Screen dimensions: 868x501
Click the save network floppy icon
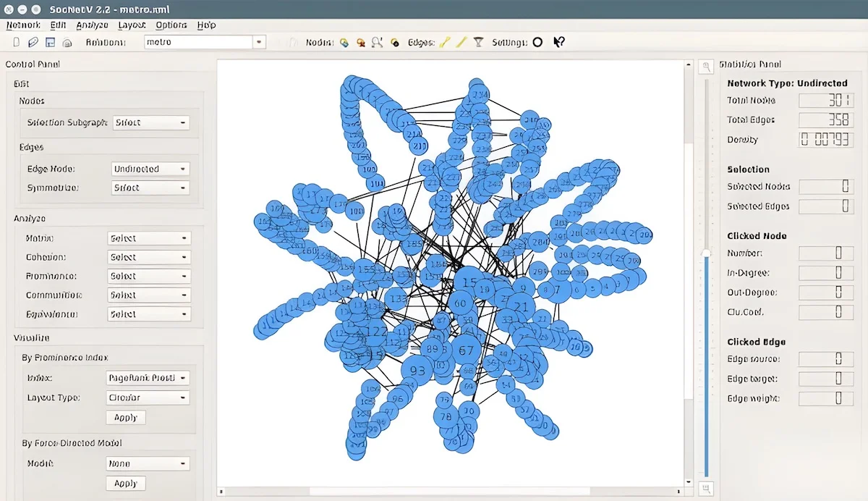point(51,43)
